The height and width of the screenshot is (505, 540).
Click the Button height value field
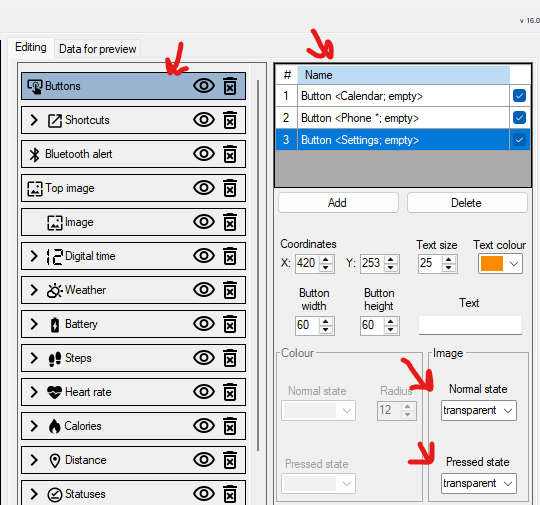click(372, 325)
